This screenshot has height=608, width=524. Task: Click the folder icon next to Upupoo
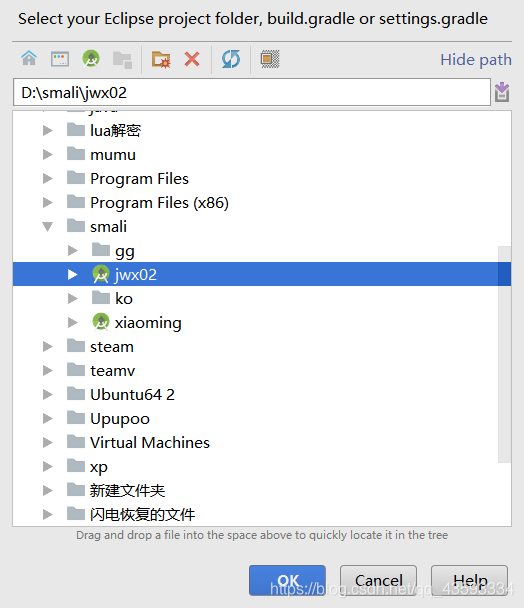pos(76,418)
